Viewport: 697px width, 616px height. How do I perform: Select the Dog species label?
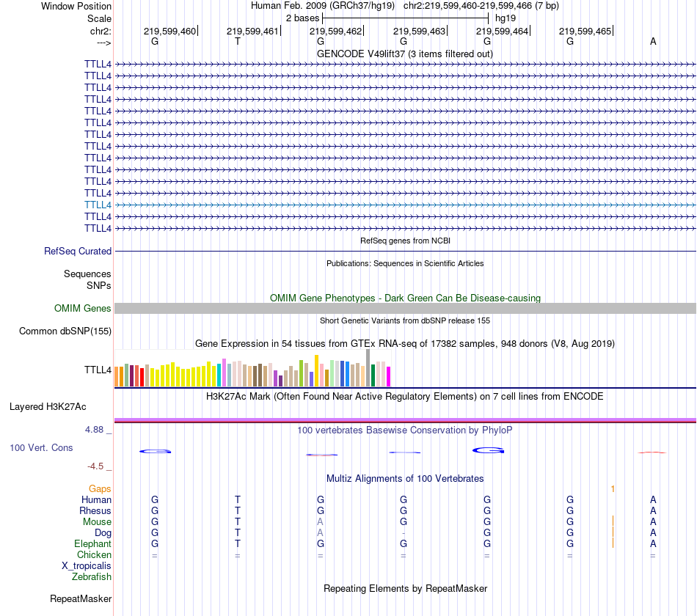click(103, 533)
